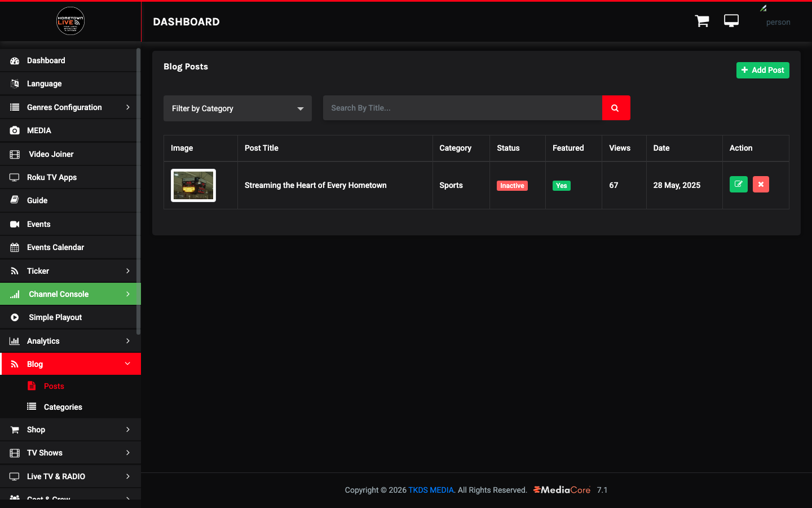Image resolution: width=812 pixels, height=508 pixels.
Task: Click the Simple Playout play icon
Action: 15,317
